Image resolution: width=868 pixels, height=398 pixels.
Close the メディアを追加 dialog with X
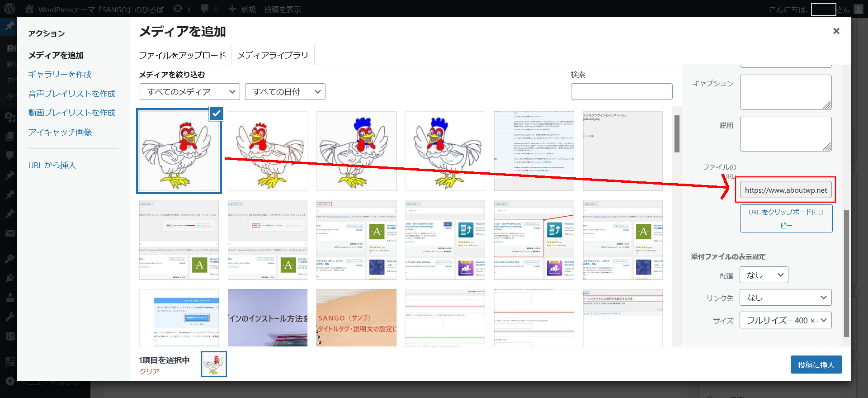pyautogui.click(x=836, y=31)
